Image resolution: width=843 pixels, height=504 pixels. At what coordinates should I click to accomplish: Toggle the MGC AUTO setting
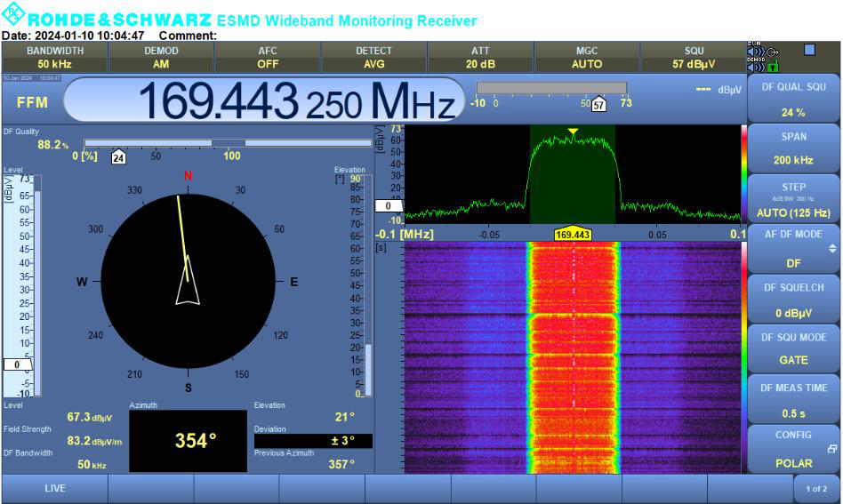(587, 57)
